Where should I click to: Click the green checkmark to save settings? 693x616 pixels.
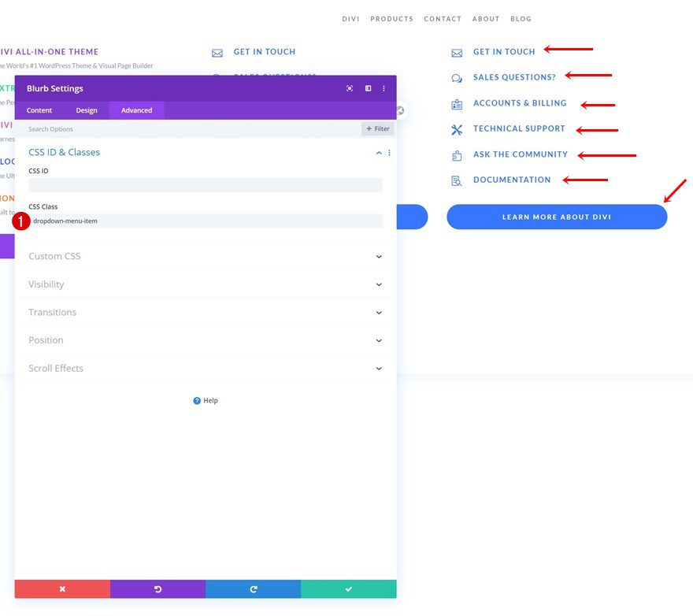pyautogui.click(x=349, y=588)
